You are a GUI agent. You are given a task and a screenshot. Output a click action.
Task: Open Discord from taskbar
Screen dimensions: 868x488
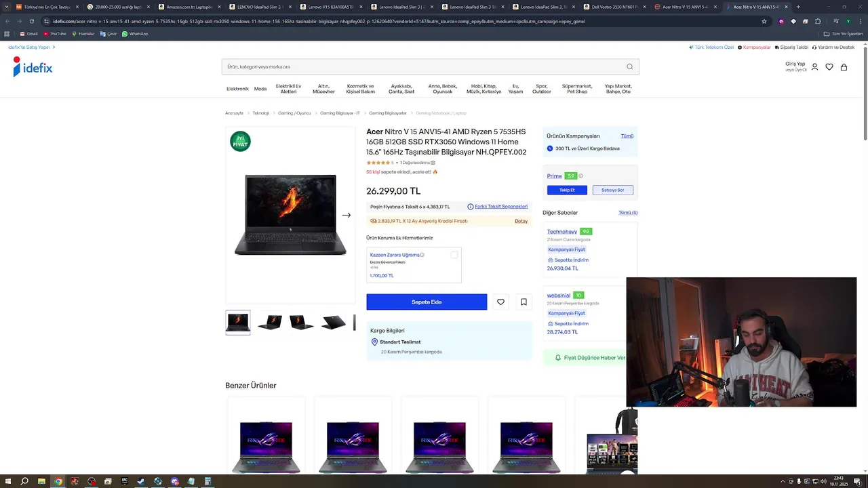pyautogui.click(x=174, y=481)
